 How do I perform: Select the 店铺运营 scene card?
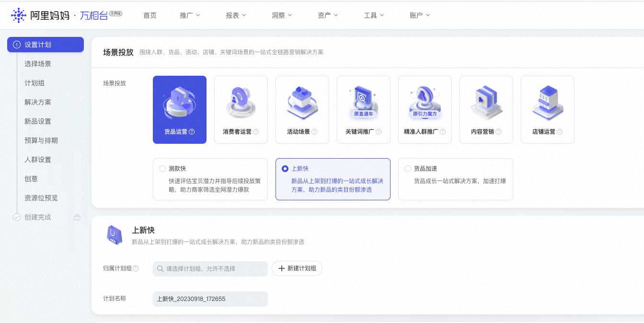548,110
